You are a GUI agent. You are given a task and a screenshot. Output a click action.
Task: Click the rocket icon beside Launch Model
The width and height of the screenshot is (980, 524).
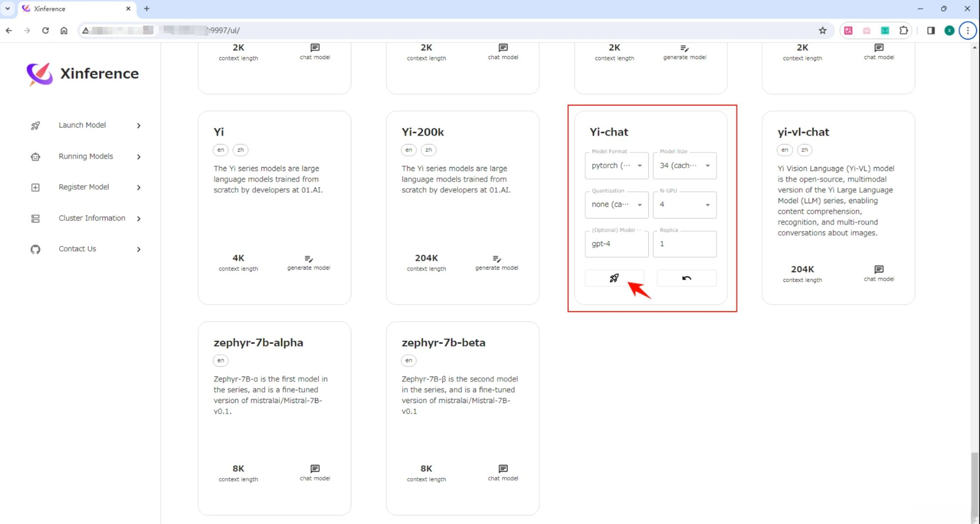[35, 125]
